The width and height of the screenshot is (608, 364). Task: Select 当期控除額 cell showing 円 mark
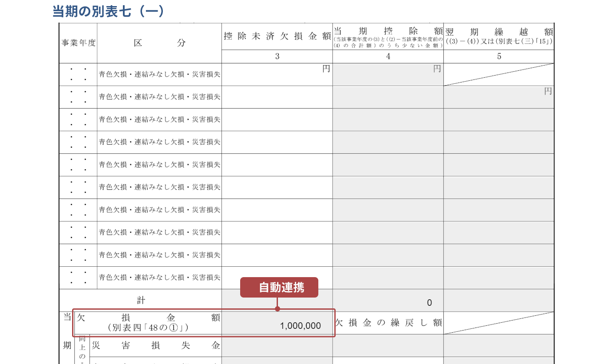[x=388, y=75]
